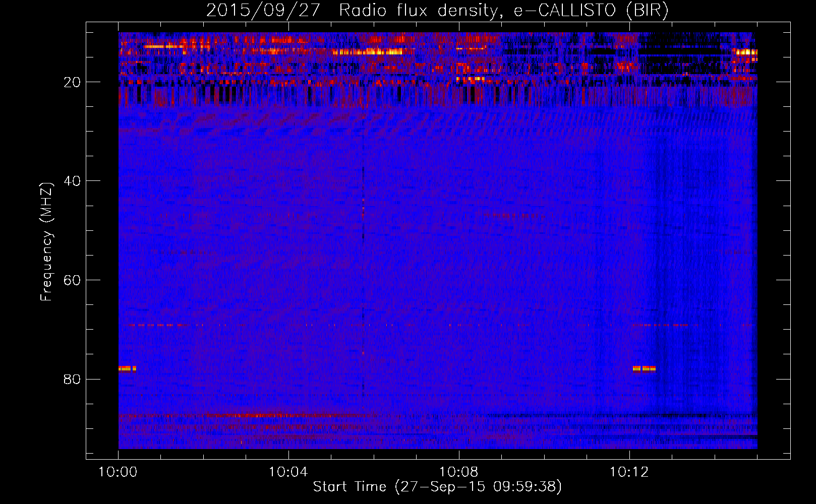The height and width of the screenshot is (504, 816).
Task: Select the 40 frequency tick label
Action: (72, 181)
